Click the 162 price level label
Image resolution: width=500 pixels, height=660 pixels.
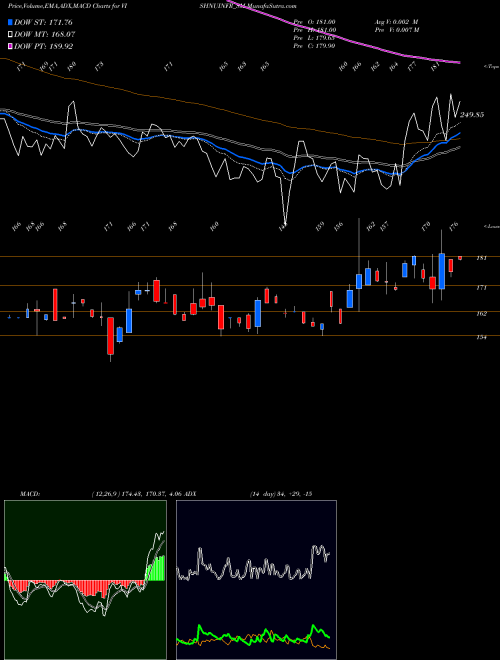tap(481, 314)
